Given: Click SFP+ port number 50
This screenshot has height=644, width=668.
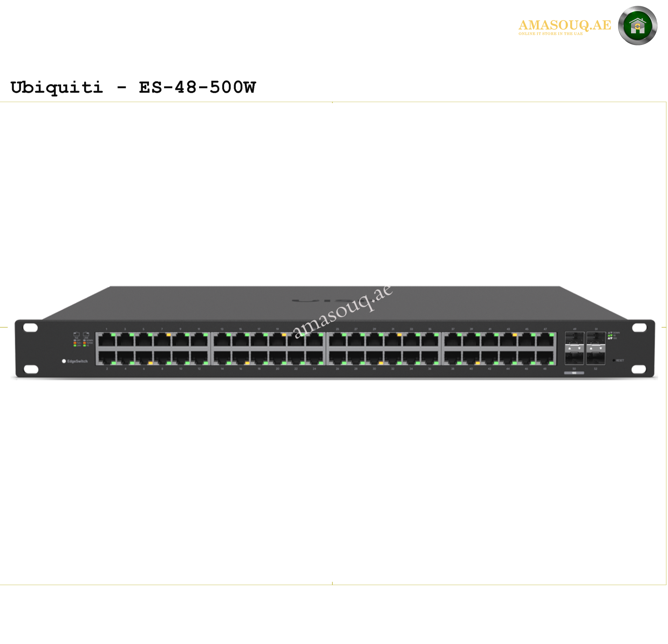Looking at the screenshot, I should click(574, 358).
